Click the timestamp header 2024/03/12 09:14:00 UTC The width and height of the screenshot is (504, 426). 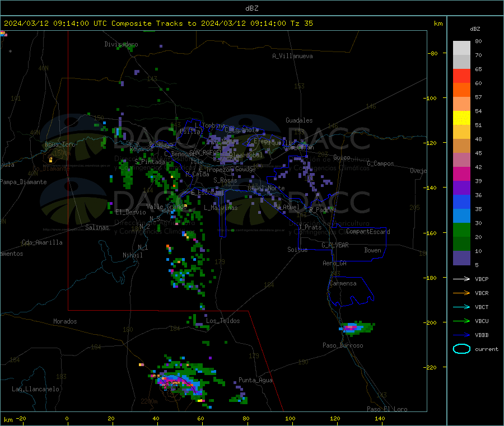[55, 24]
